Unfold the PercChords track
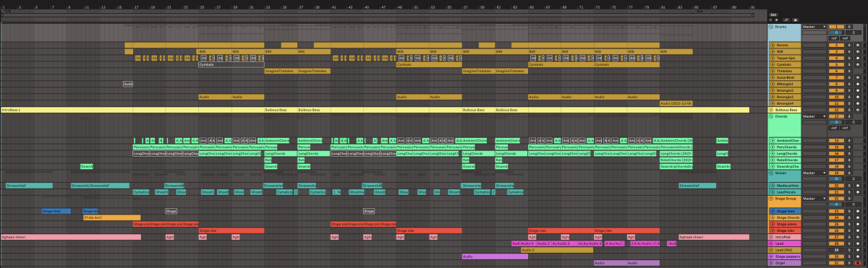This screenshot has width=868, height=268. point(772,147)
